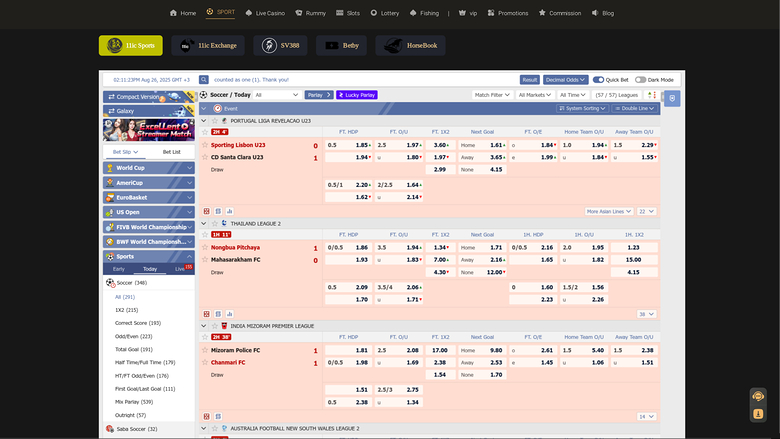Favorite Portugal Liga Revelacao U23 league
The width and height of the screenshot is (780, 439).
pyautogui.click(x=215, y=121)
